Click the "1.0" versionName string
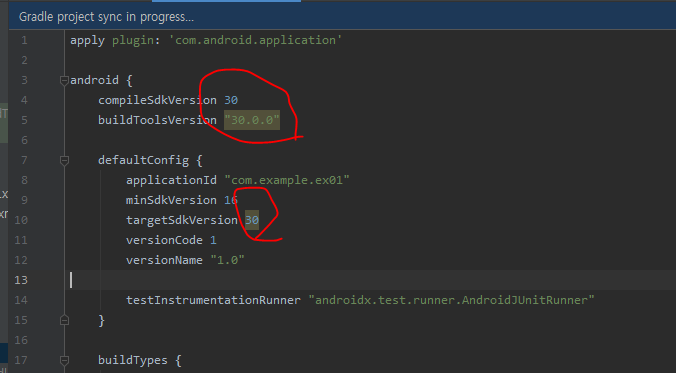Screen dimensions: 676x373 [227, 260]
